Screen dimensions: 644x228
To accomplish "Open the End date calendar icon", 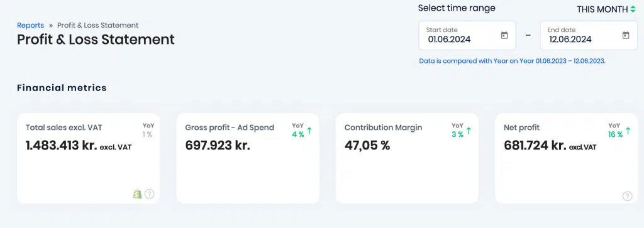I will click(x=626, y=35).
